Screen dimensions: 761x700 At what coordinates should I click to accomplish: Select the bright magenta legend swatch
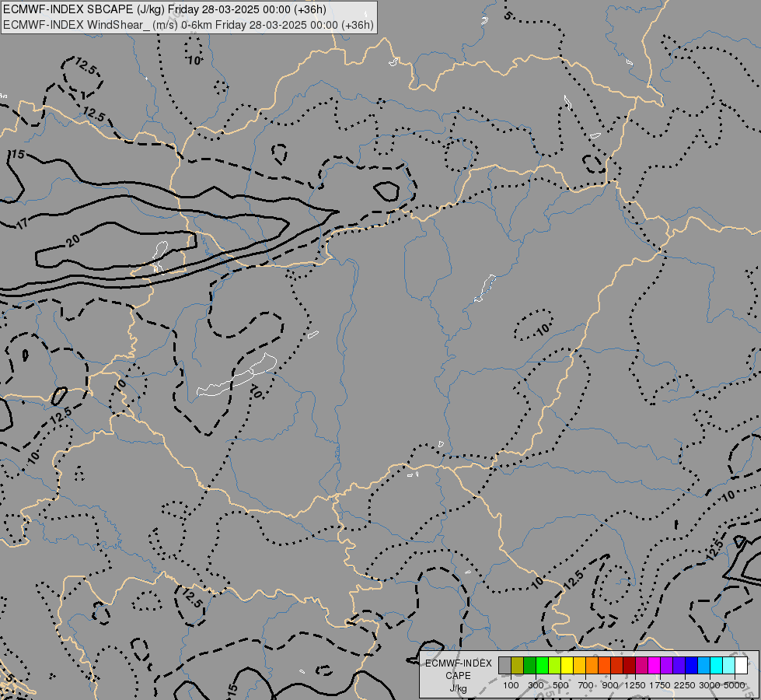click(x=655, y=666)
